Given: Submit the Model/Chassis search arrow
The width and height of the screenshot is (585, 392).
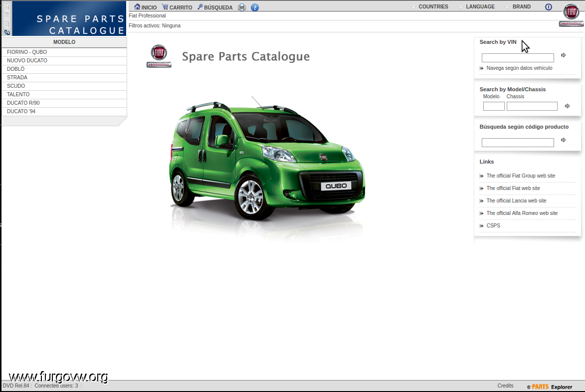Looking at the screenshot, I should pos(568,106).
